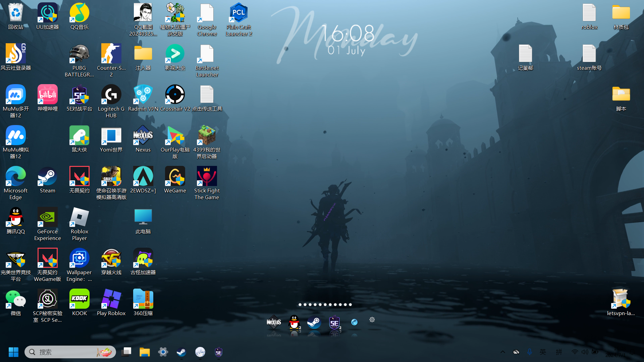This screenshot has height=362, width=644.
Task: Select the 注入器 folder
Action: tap(143, 57)
